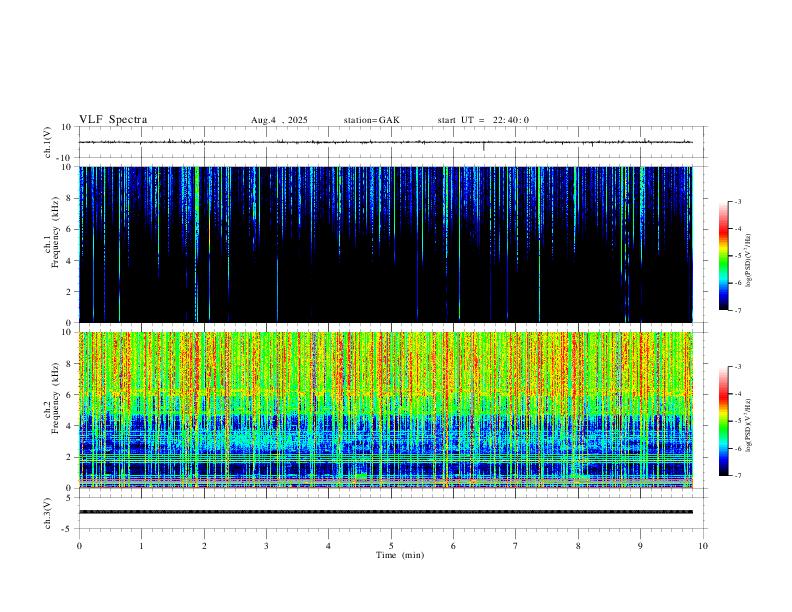Click the ch.3 voltage waveform band
Image resolution: width=792 pixels, height=612 pixels.
pos(385,512)
